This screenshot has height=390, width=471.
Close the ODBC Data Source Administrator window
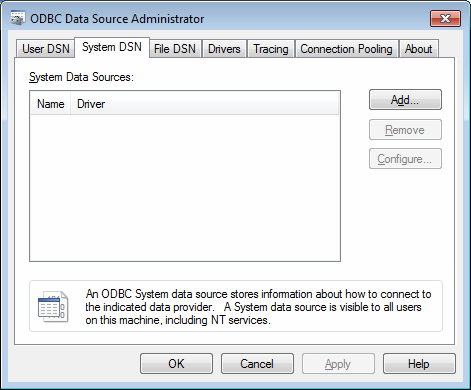coord(446,18)
